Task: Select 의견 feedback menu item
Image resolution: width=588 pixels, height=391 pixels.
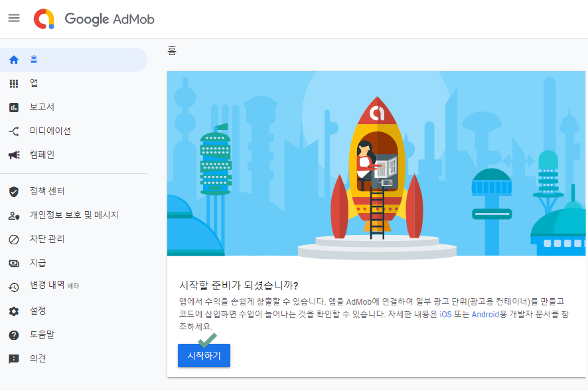Action: tap(38, 359)
